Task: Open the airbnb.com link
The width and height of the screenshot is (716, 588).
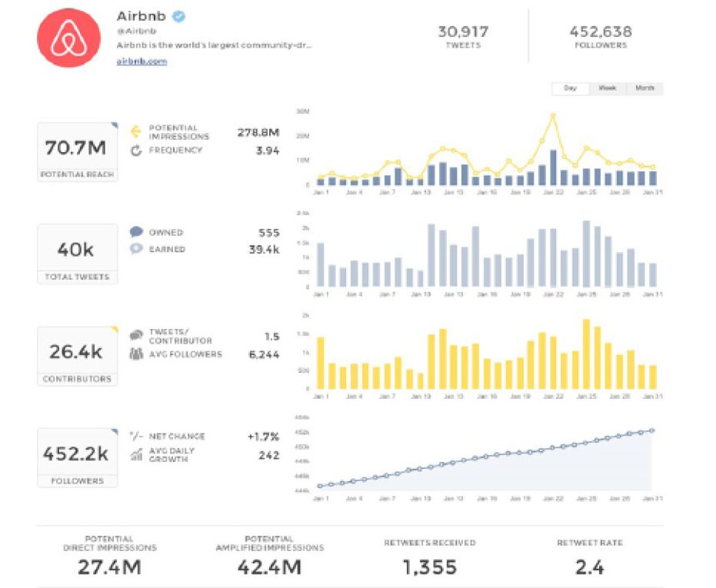Action: 142,61
